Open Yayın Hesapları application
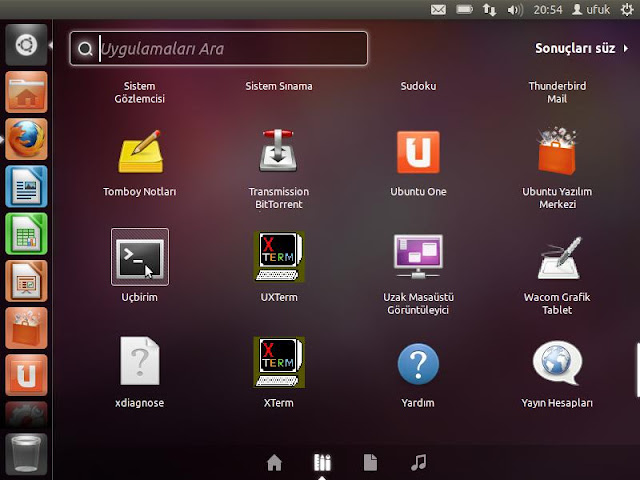 click(x=557, y=362)
